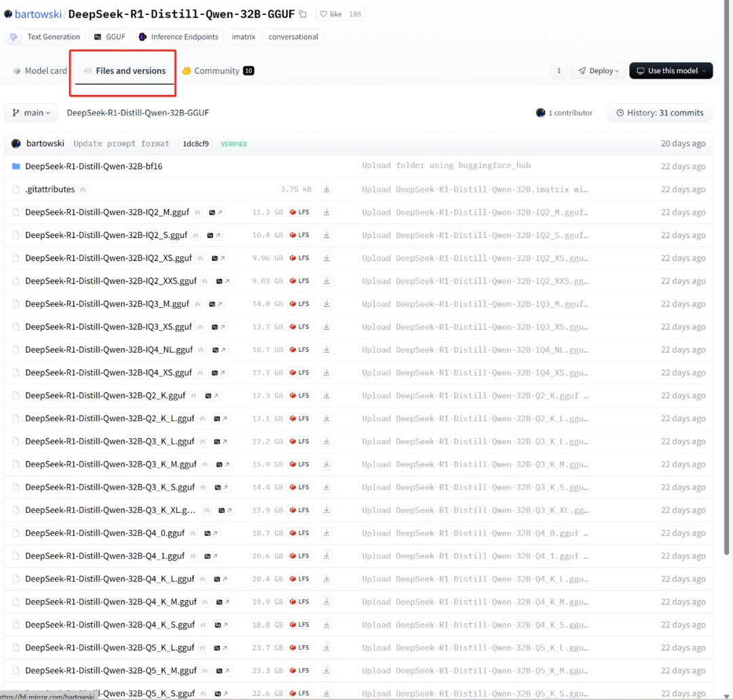The width and height of the screenshot is (733, 700).
Task: Expand the Use this model dropdown
Action: click(671, 71)
